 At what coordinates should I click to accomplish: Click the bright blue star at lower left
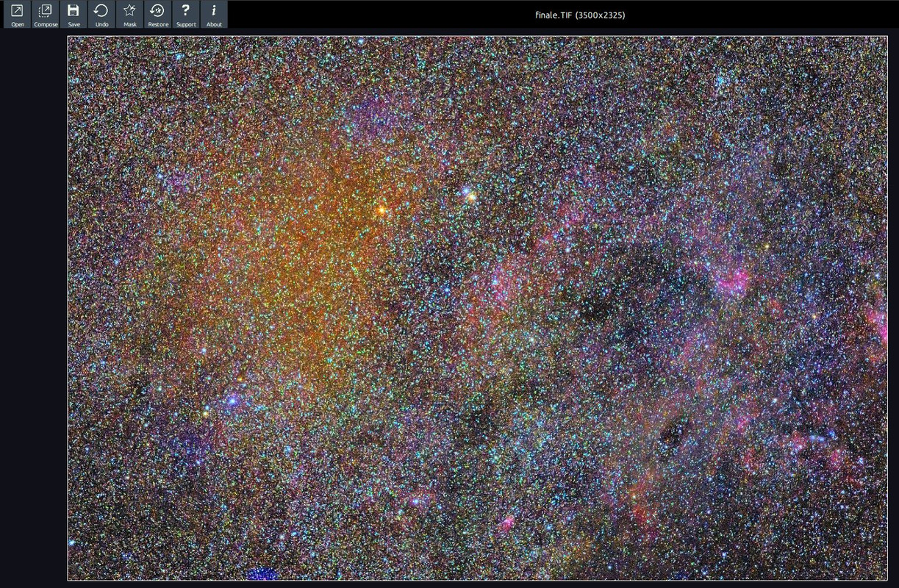232,401
